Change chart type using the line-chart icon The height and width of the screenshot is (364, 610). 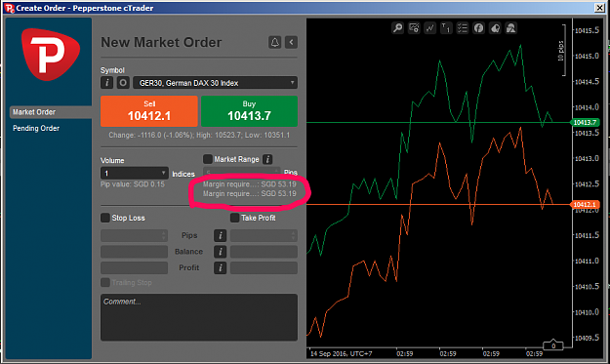coord(429,28)
